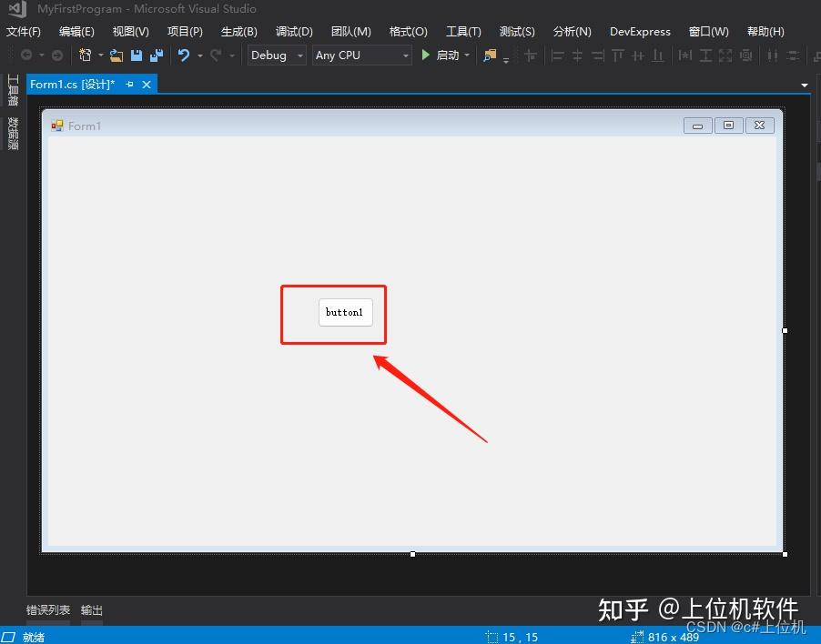Switch to the 错误列表 tab
Screen dimensions: 821x644
click(x=48, y=610)
